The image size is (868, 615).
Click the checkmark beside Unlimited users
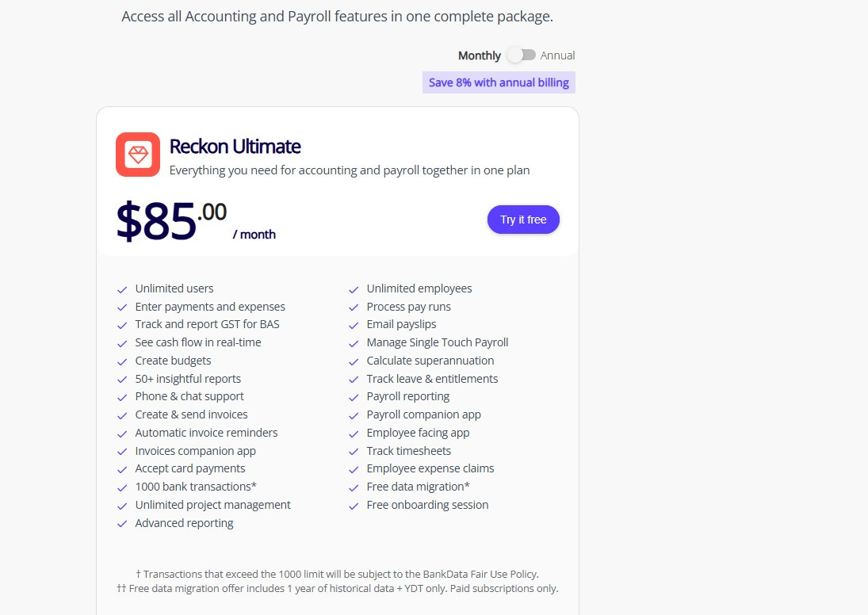tap(122, 288)
